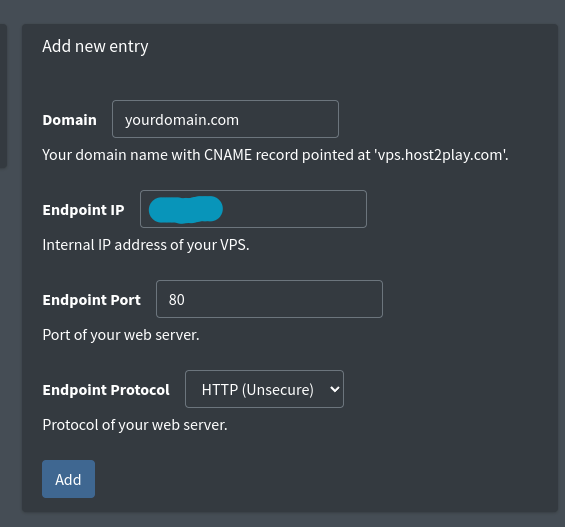The height and width of the screenshot is (527, 565).
Task: Click the CNAME record help text
Action: click(275, 155)
